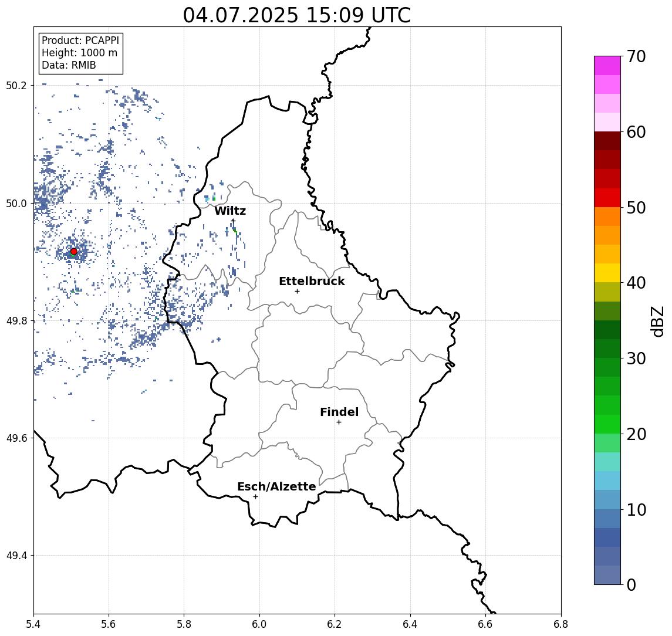Click the cyan colorbar swatch between 10 and 20
Screen dimensions: 672x636
click(607, 481)
